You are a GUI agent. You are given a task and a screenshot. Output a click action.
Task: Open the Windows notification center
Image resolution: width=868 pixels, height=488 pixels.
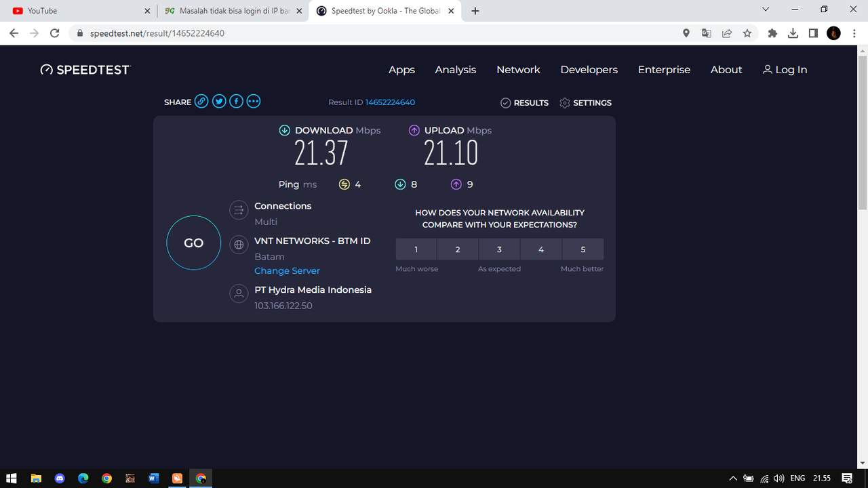pos(847,479)
